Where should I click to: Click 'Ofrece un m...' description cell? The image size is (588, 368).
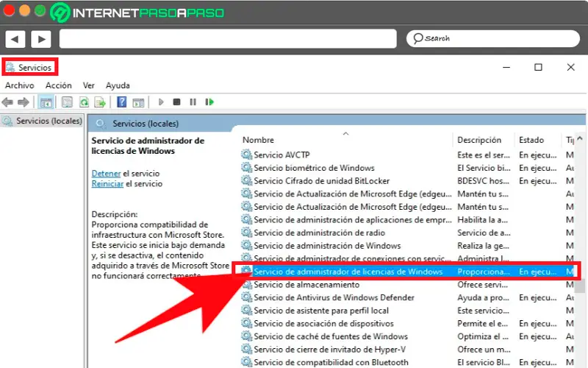tap(484, 349)
